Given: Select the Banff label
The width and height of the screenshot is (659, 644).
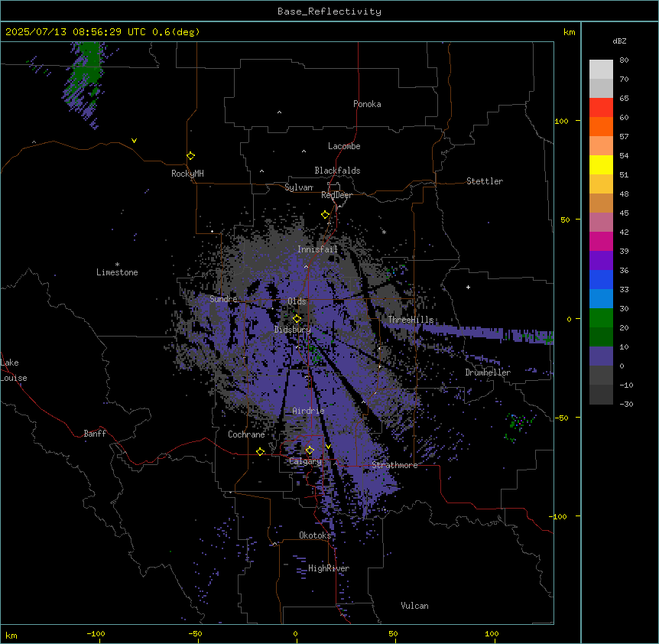Looking at the screenshot, I should 95,434.
